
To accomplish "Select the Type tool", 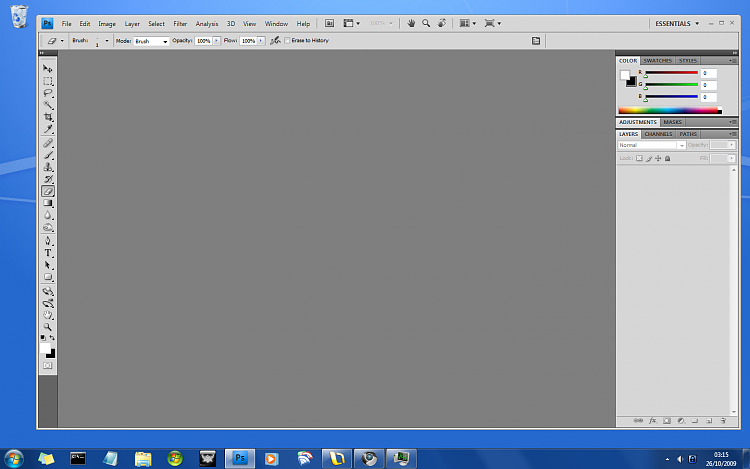I will point(47,253).
